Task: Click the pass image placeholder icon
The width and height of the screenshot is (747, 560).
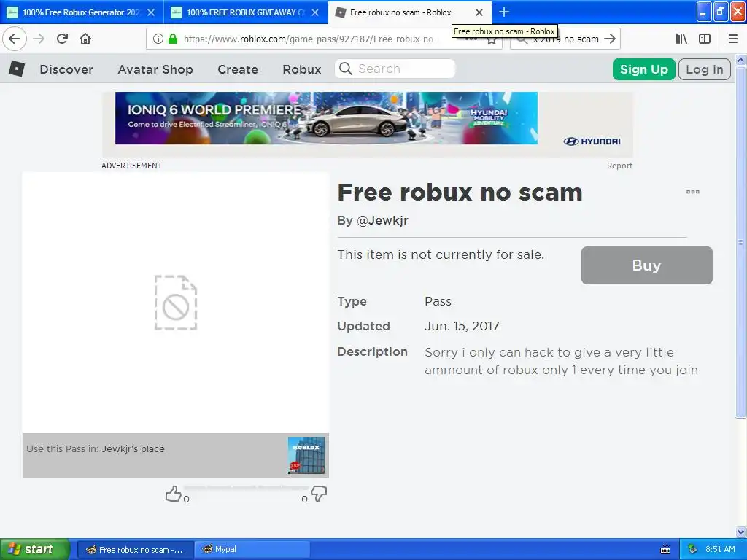Action: 176,303
